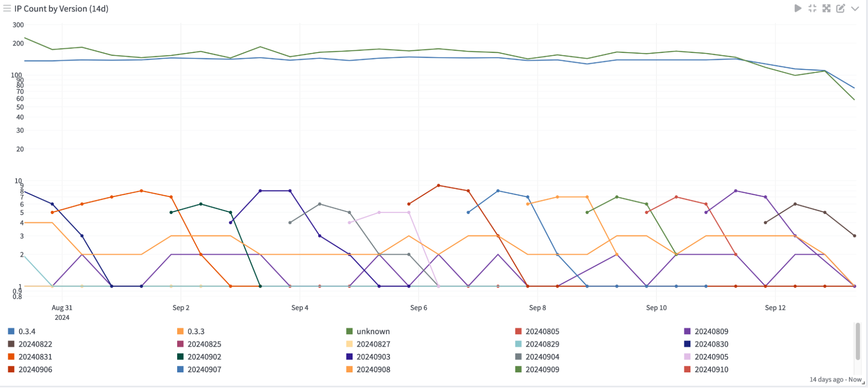Click the 20240831 legend color swatch
868x388 pixels.
point(11,357)
